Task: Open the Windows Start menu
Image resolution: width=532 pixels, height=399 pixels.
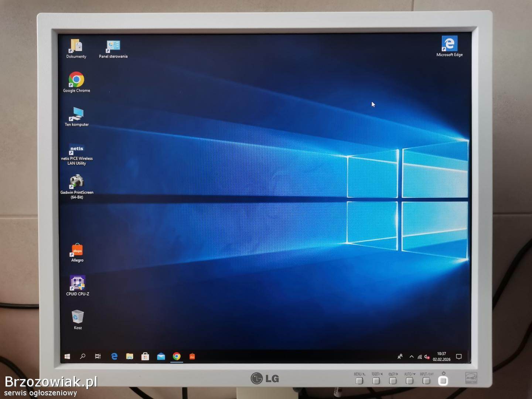Action: point(67,356)
